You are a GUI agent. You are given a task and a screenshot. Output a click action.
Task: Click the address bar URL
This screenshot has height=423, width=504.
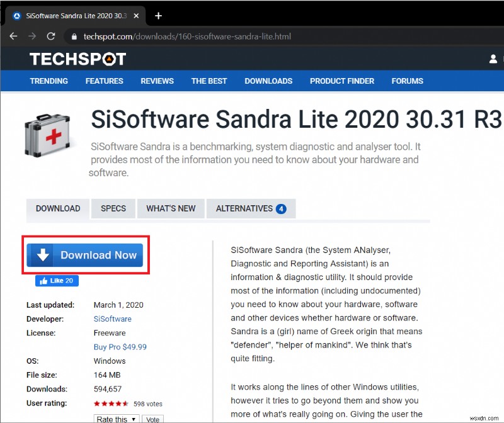click(187, 37)
